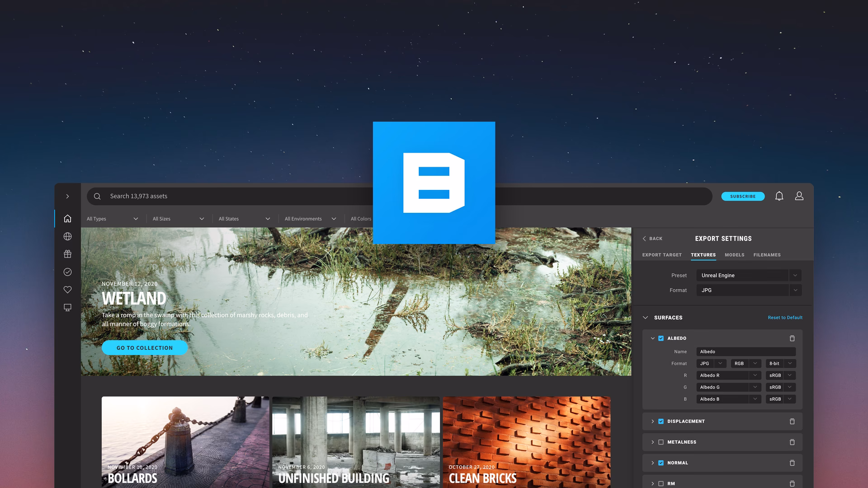Switch to the Export Target tab
This screenshot has height=488, width=868.
tap(662, 255)
